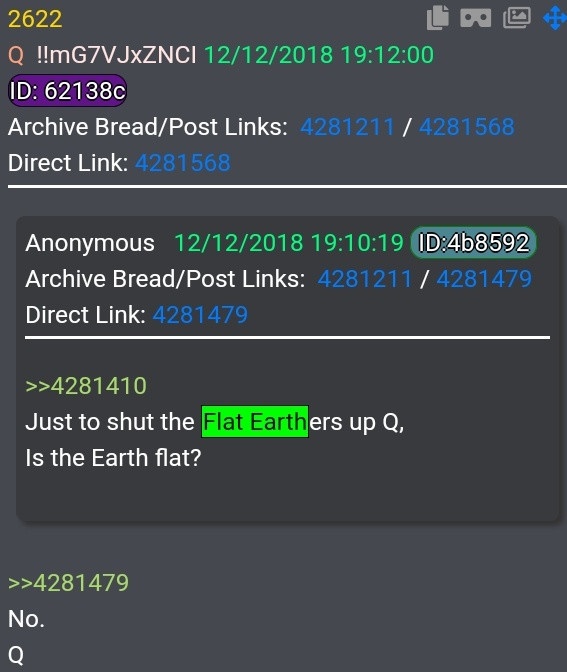Select post number 2622
The width and height of the screenshot is (567, 672).
[x=35, y=19]
